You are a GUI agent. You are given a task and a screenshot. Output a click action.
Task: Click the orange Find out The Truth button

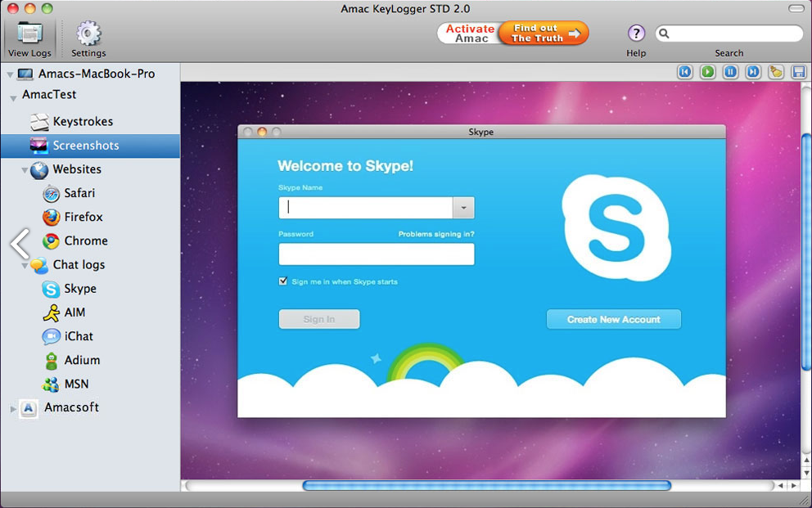point(544,33)
